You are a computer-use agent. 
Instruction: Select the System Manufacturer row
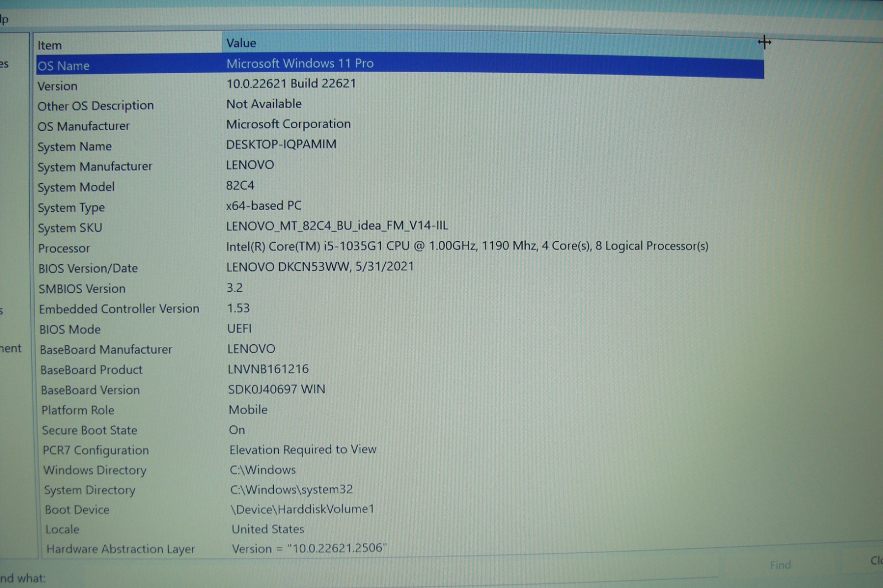pos(94,167)
